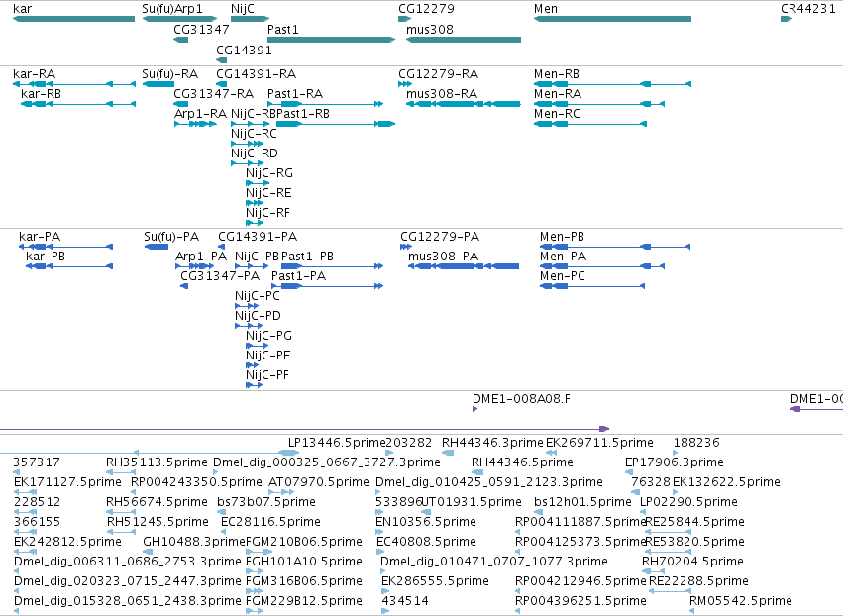Select the NijC-RF transcript
The image size is (843, 616).
[255, 223]
